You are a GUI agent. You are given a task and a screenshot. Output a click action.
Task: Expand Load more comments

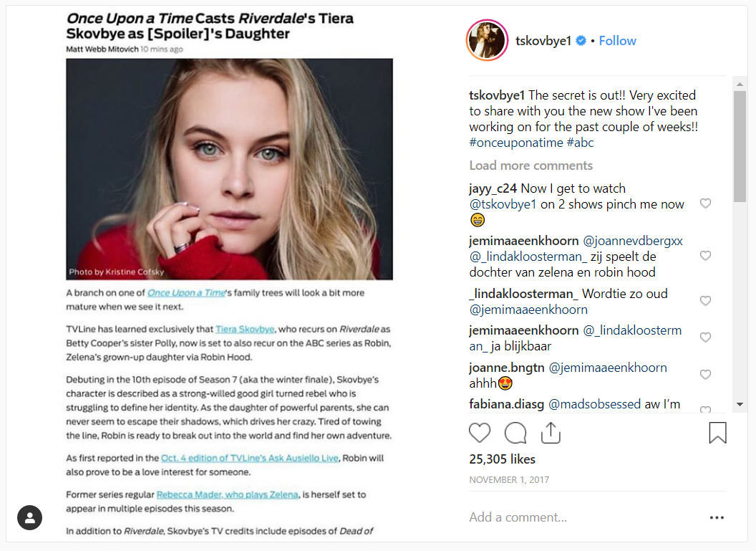pyautogui.click(x=530, y=166)
